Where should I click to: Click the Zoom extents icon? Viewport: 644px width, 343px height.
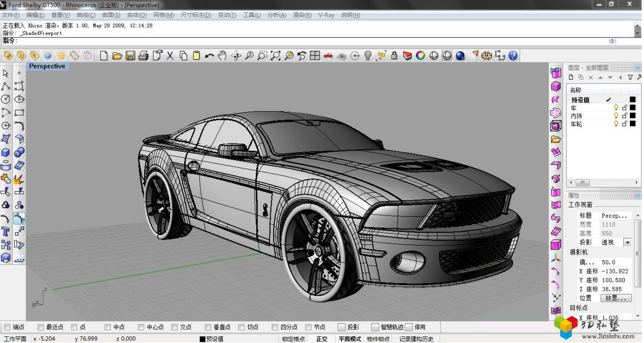(x=276, y=56)
